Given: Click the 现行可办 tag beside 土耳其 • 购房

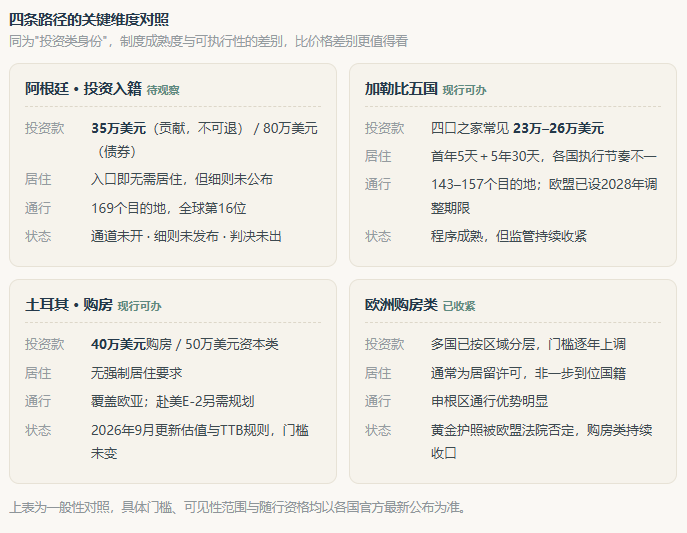Looking at the screenshot, I should tap(139, 306).
